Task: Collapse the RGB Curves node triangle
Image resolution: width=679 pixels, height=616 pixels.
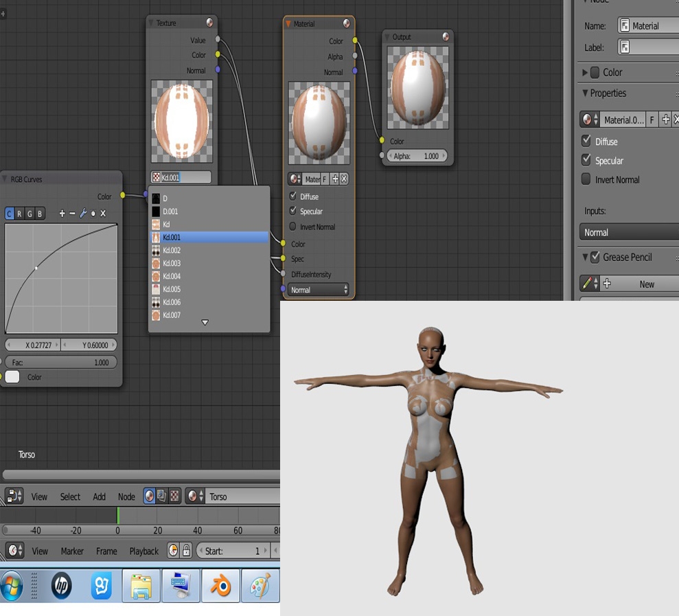Action: [x=4, y=179]
